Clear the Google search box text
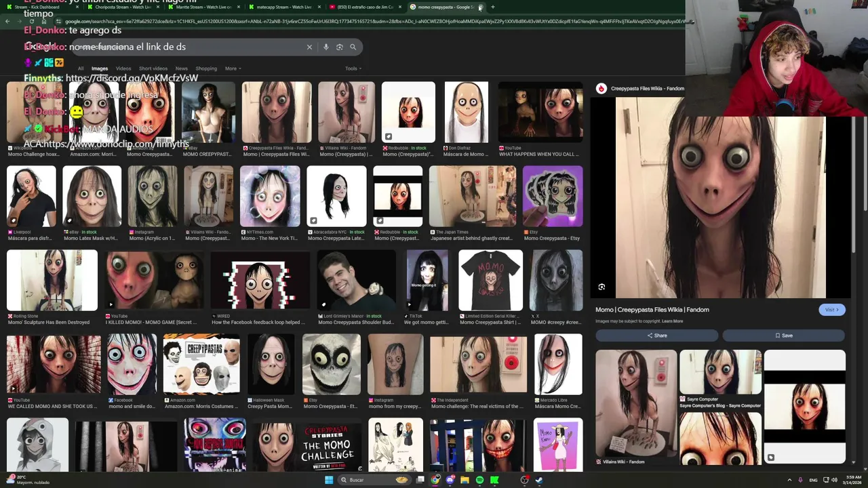The image size is (868, 488). point(309,47)
